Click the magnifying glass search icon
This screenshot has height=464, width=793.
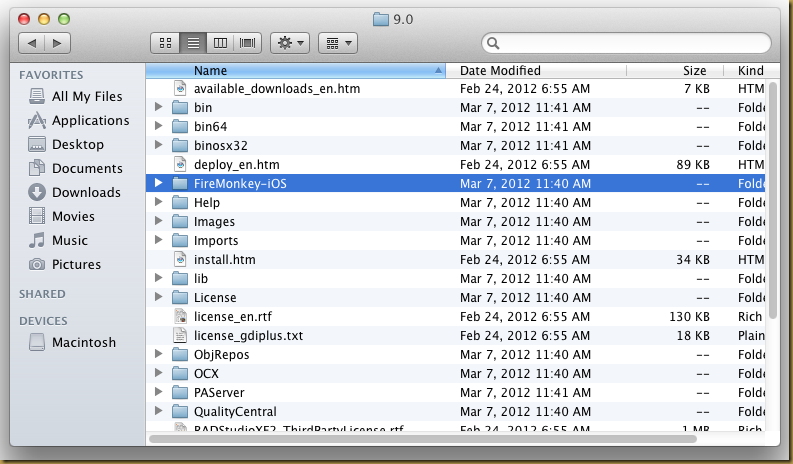pos(493,44)
